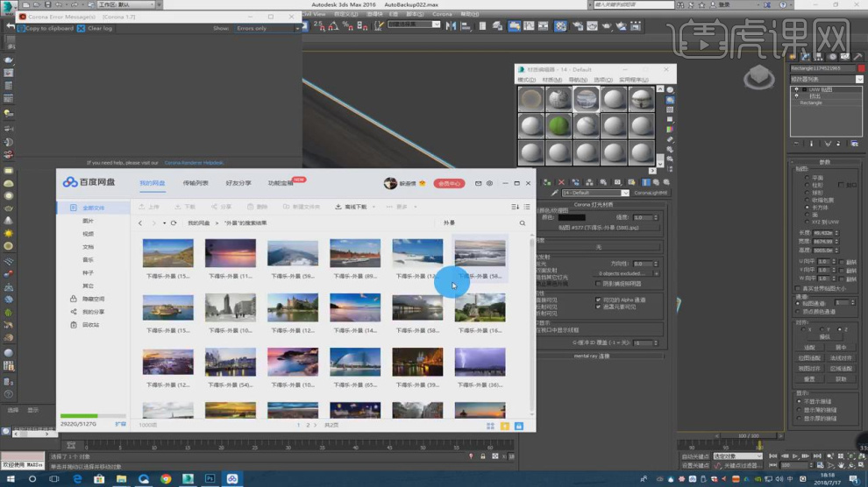Open the Corona menu in 3ds Max menu bar
This screenshot has width=868, height=487.
[442, 14]
